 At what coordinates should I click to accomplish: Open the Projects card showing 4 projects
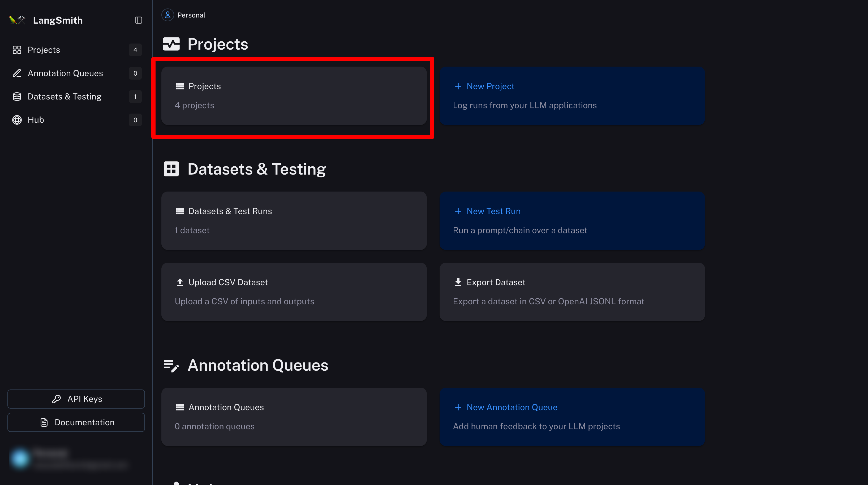(294, 96)
